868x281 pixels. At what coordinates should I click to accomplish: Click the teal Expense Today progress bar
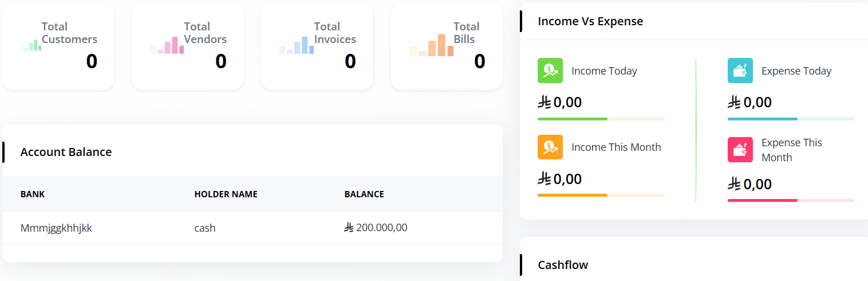(x=790, y=119)
